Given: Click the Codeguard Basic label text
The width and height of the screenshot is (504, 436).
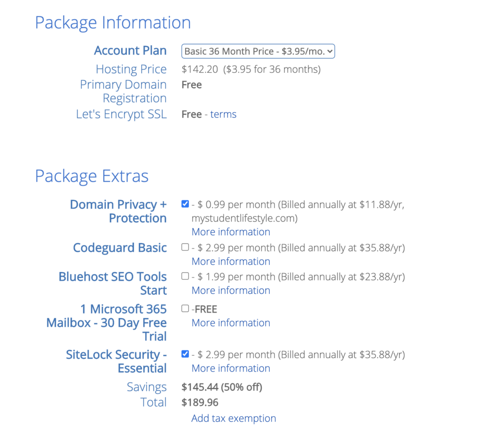Looking at the screenshot, I should click(x=120, y=248).
